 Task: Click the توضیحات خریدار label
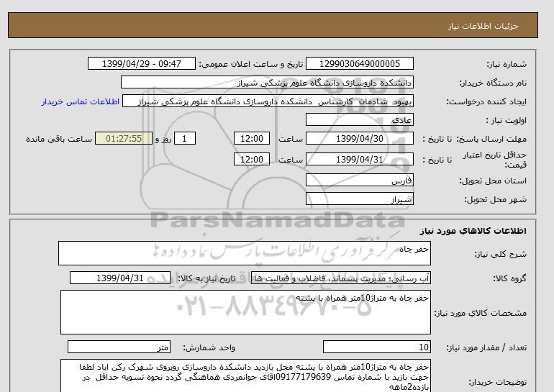click(x=497, y=382)
